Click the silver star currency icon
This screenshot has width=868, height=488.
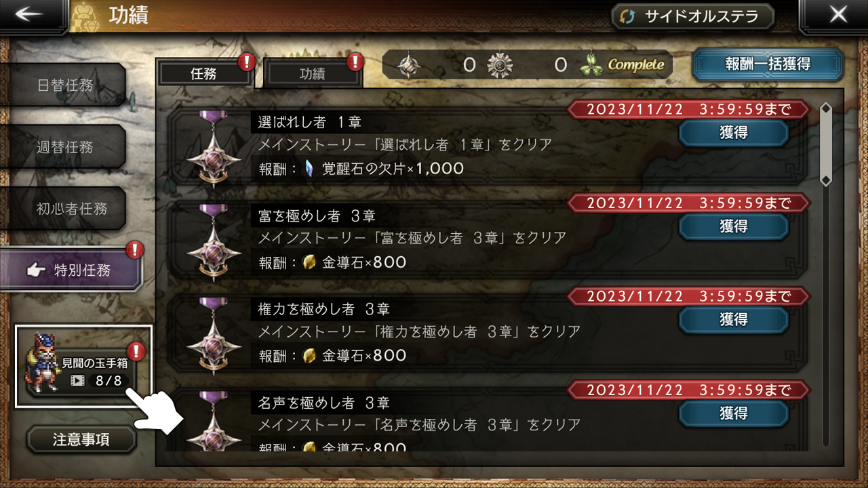click(x=408, y=65)
